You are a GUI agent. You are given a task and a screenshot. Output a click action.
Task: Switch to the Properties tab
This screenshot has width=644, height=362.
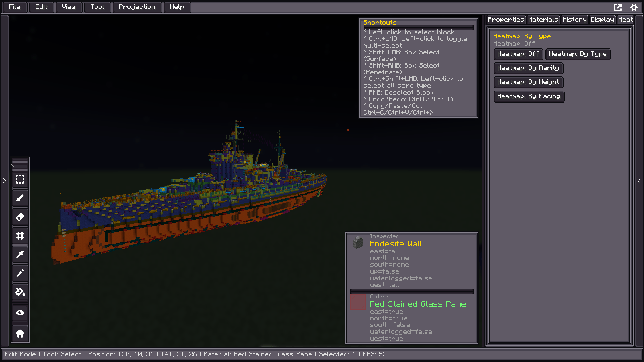pos(506,20)
